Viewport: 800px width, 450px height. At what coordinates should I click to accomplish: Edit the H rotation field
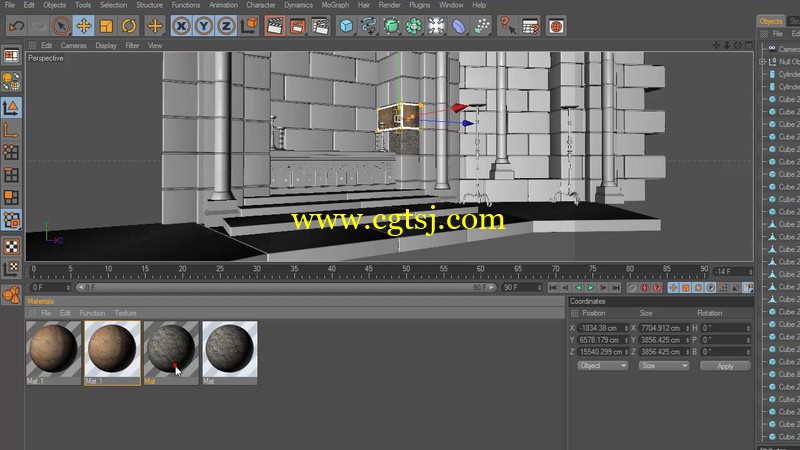tap(725, 328)
